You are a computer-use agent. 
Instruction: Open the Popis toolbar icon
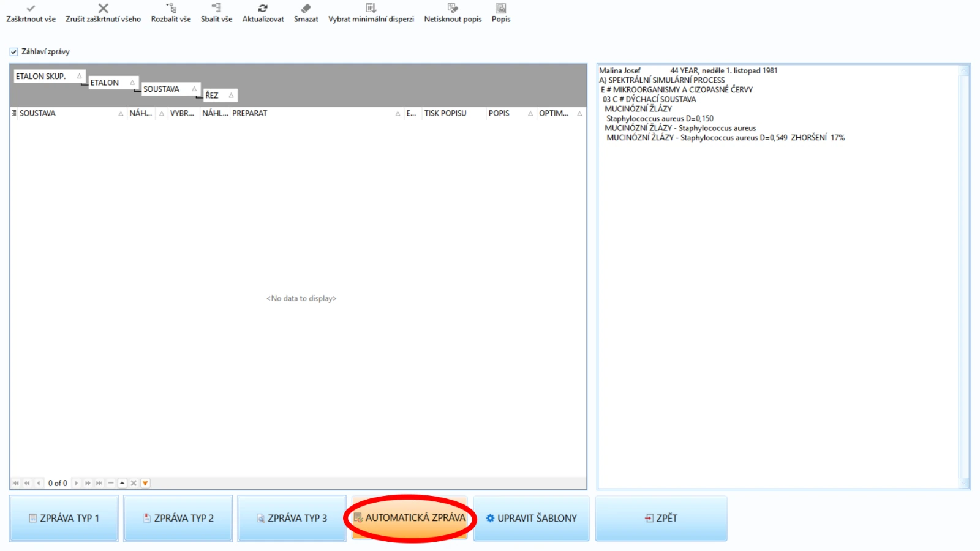[501, 8]
